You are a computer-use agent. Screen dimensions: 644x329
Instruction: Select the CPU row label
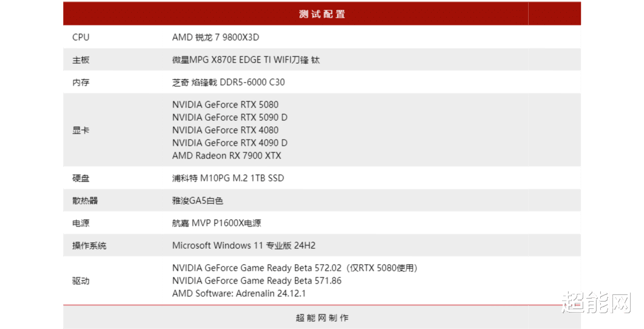point(81,38)
